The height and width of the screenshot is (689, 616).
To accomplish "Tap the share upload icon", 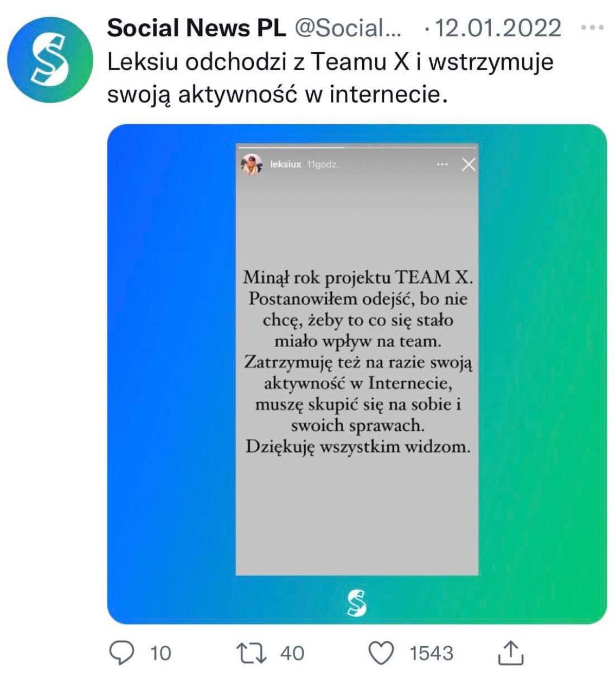I will 510,652.
